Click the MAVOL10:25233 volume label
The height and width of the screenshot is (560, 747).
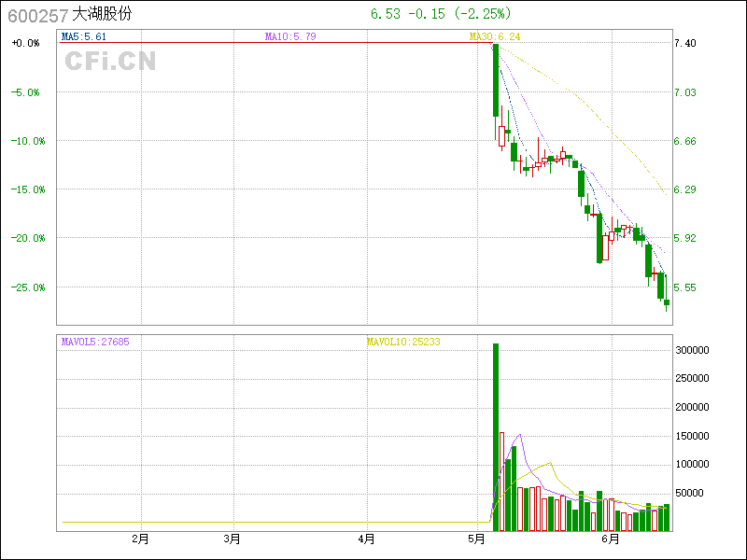point(403,343)
